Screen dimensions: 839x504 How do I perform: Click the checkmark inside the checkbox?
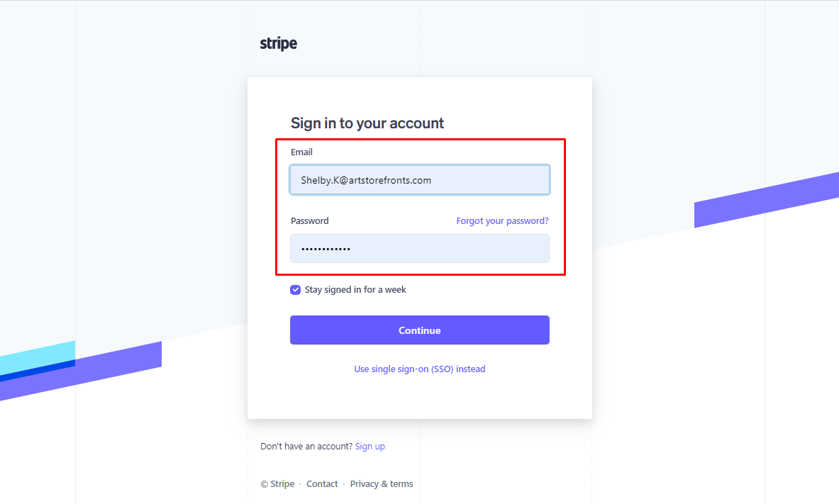pyautogui.click(x=295, y=289)
